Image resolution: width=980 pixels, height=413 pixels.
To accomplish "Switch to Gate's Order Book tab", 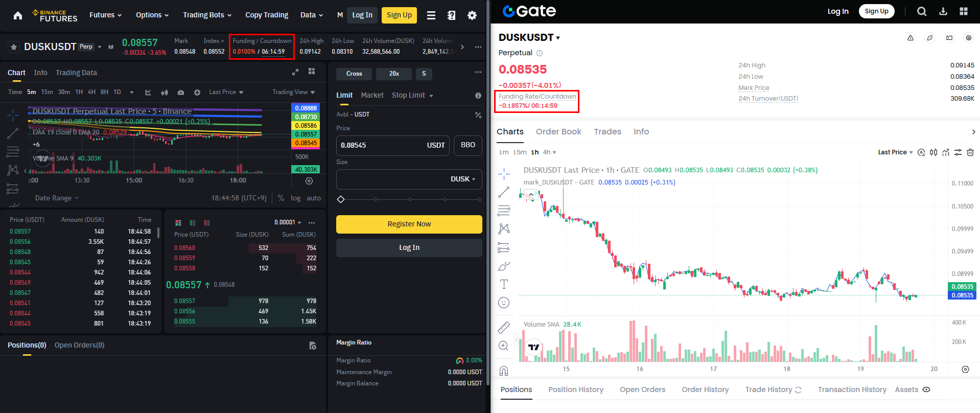I will click(558, 132).
